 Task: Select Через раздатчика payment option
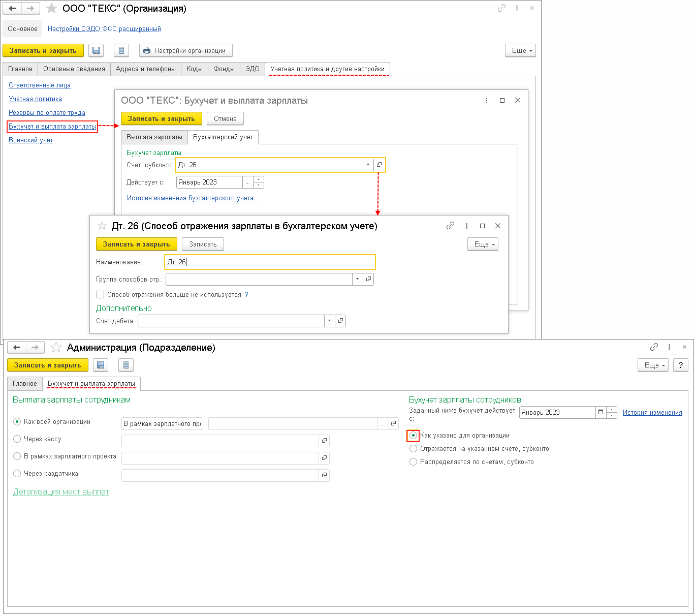tap(17, 473)
